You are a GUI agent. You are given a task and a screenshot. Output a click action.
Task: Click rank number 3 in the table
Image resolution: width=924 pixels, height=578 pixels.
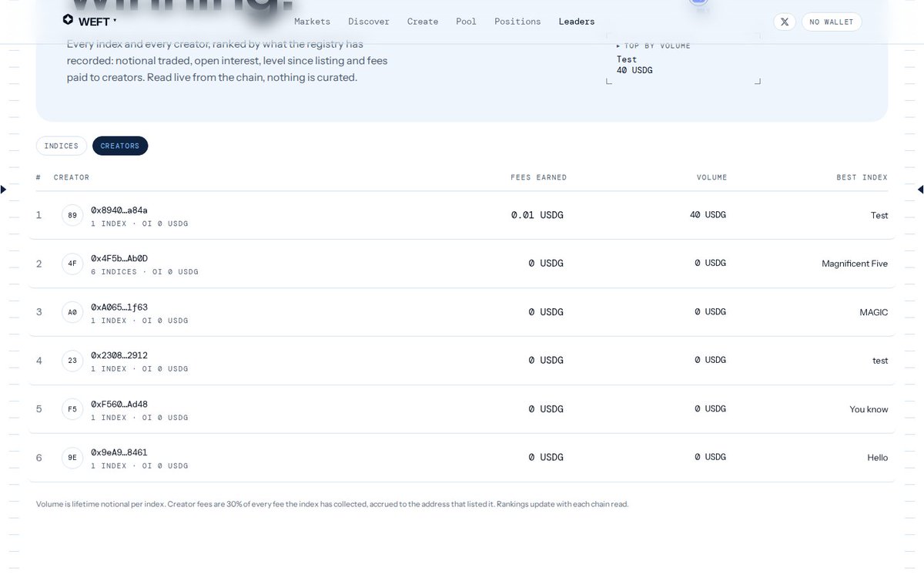(39, 312)
